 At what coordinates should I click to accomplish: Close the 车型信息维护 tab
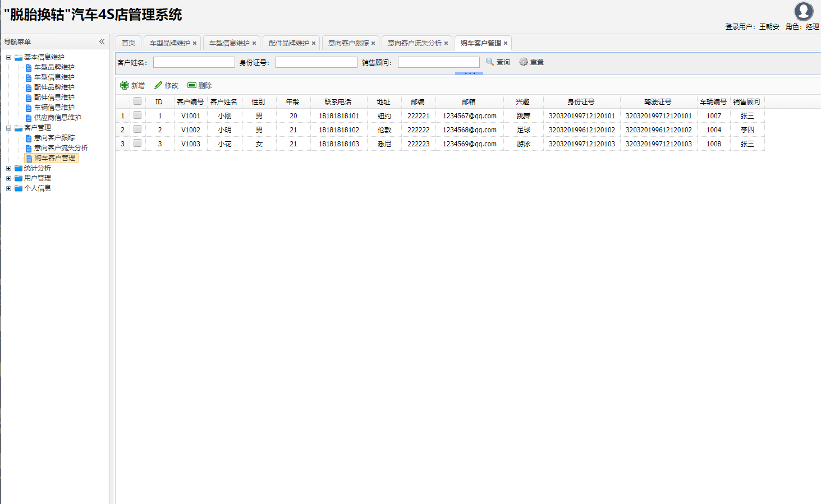[x=254, y=43]
